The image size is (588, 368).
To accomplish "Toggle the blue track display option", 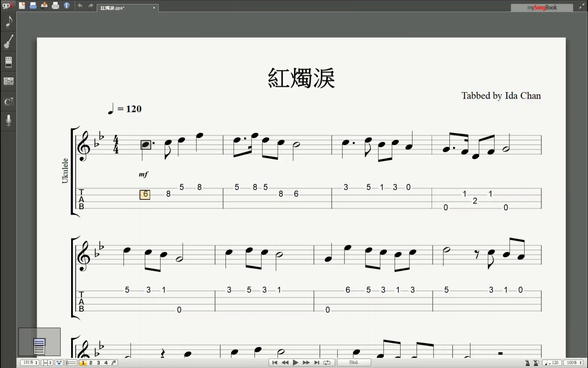I will (x=59, y=363).
